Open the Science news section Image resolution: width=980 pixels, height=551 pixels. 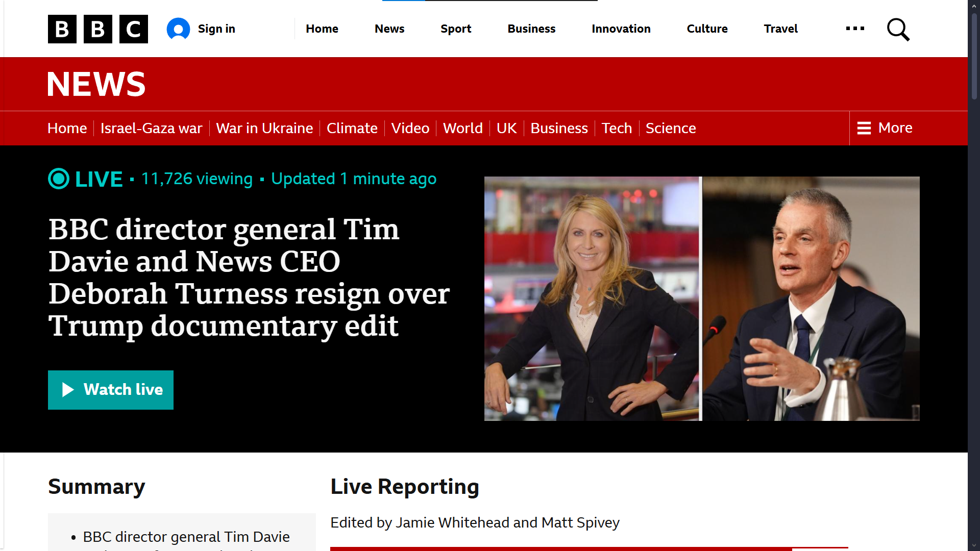[670, 128]
